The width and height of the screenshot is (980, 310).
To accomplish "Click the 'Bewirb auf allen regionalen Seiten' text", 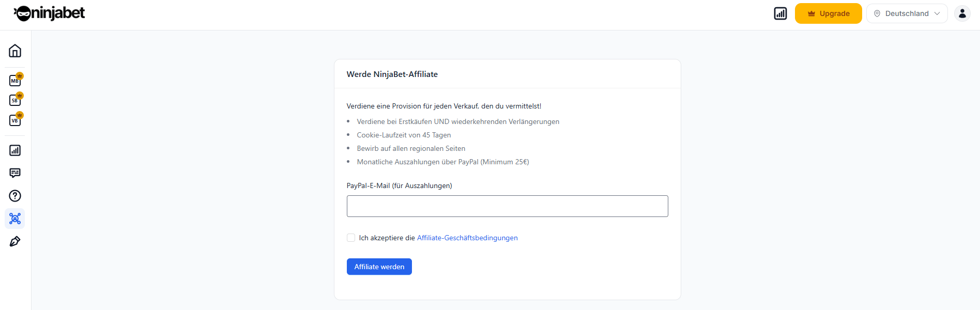I will [x=411, y=148].
